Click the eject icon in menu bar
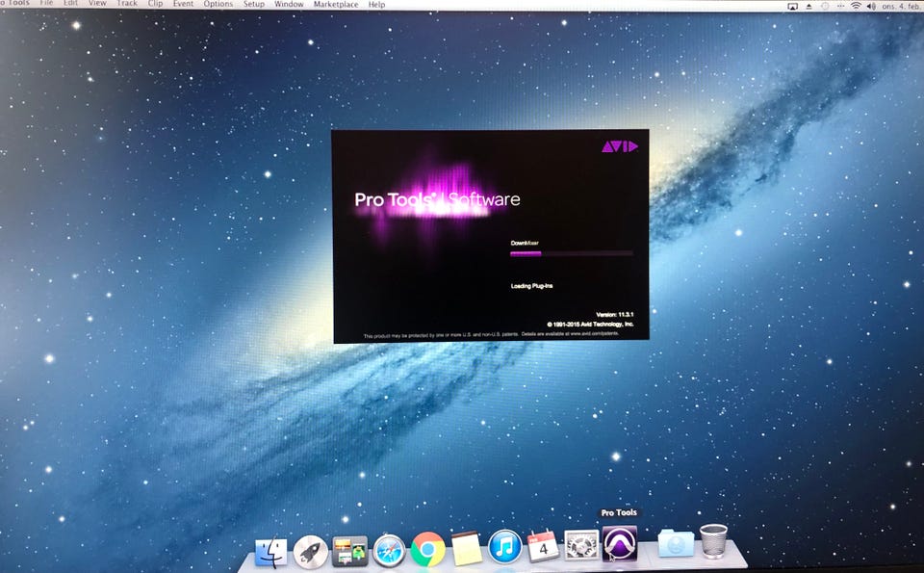Screen dimensions: 924x573 (809, 6)
